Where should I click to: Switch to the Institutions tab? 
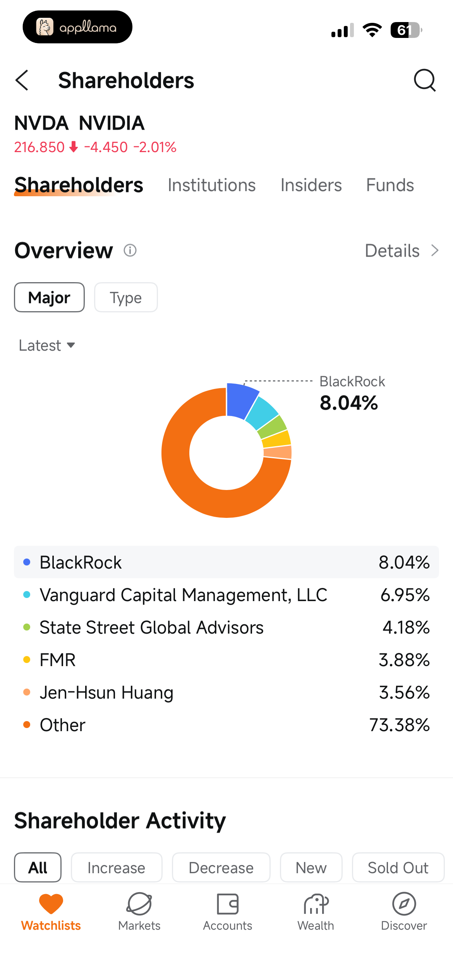point(212,185)
